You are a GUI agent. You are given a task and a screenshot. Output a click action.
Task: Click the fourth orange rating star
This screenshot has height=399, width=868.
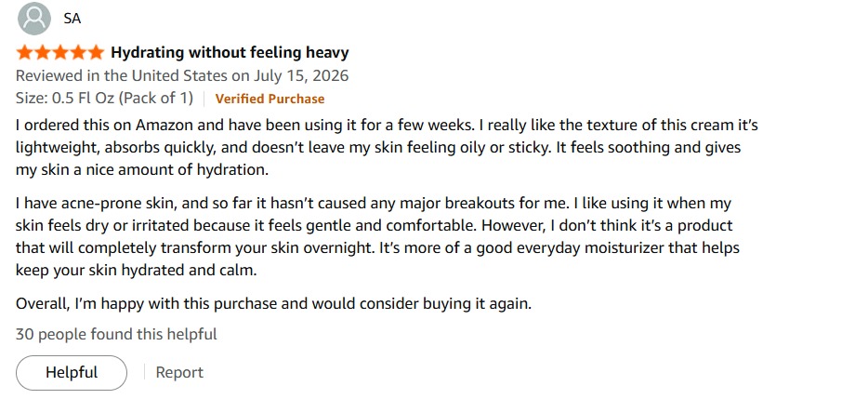[78, 53]
